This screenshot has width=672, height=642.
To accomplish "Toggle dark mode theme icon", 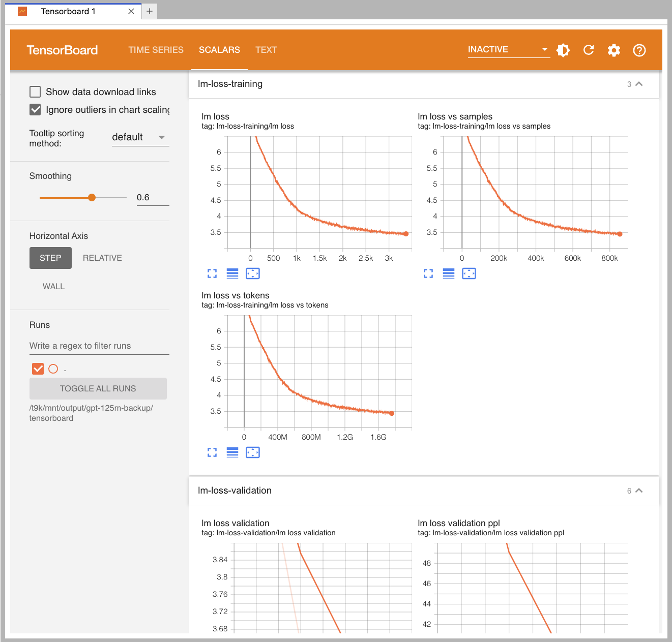I will pos(563,50).
